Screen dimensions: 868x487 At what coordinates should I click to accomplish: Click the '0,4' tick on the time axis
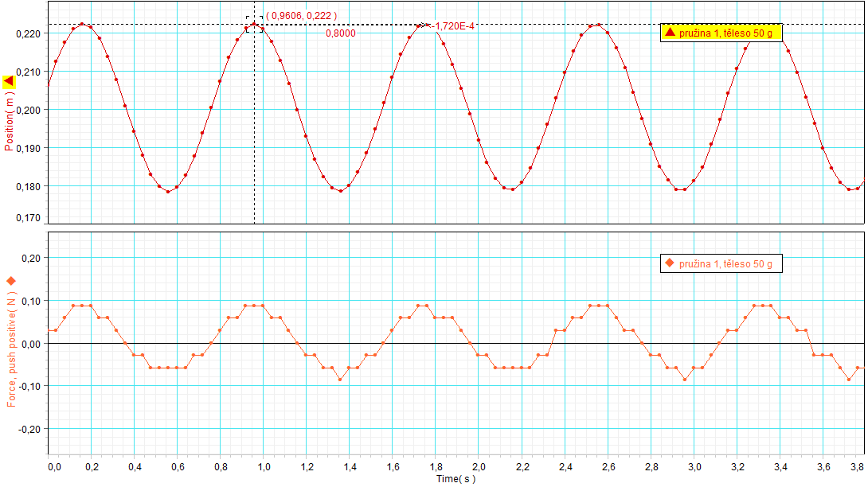click(x=135, y=467)
